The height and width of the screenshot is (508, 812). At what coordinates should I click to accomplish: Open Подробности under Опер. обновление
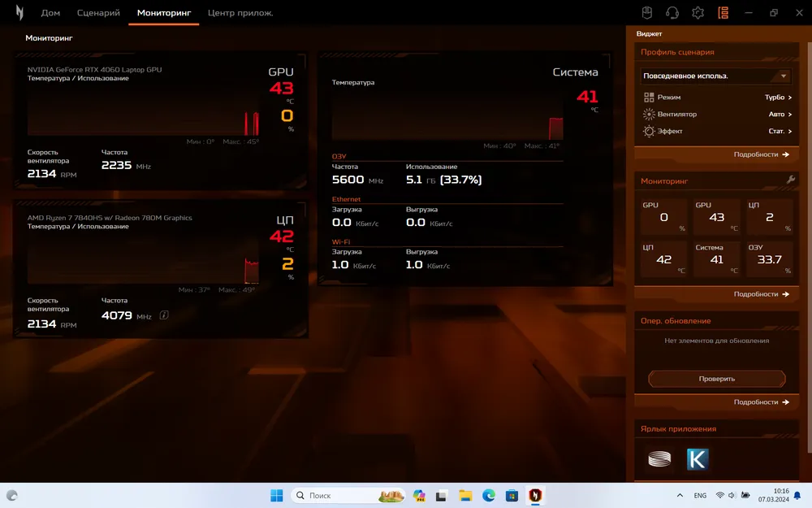[x=762, y=402]
